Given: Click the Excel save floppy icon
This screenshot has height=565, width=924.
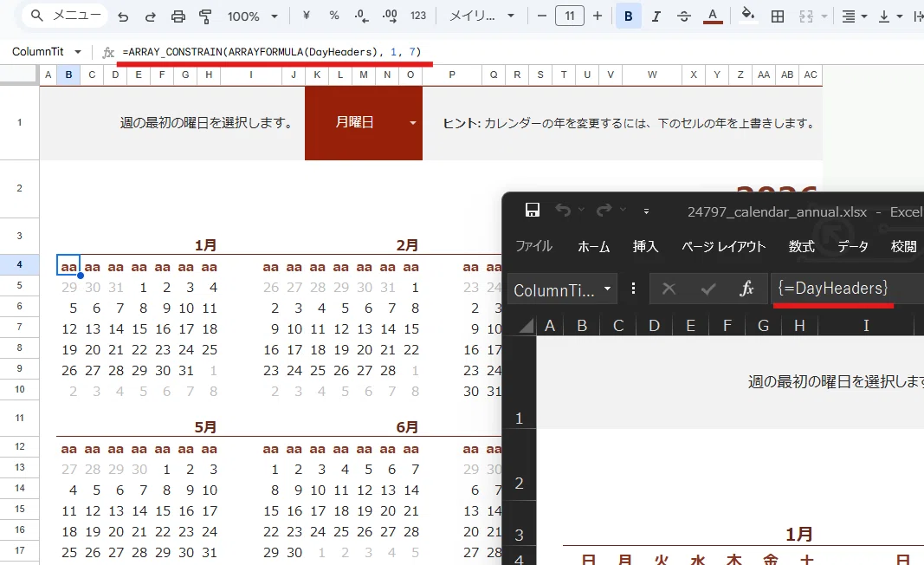Looking at the screenshot, I should pos(532,210).
